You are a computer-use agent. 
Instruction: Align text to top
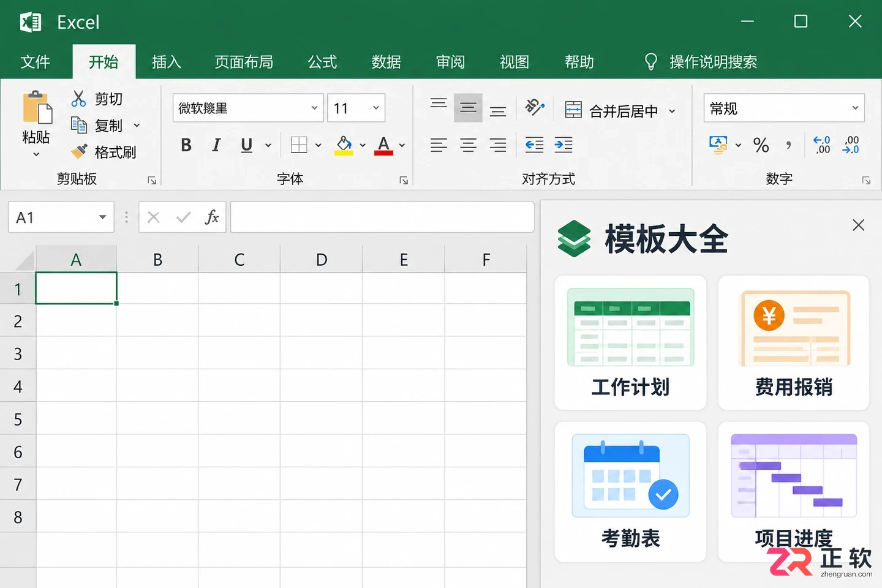point(439,104)
